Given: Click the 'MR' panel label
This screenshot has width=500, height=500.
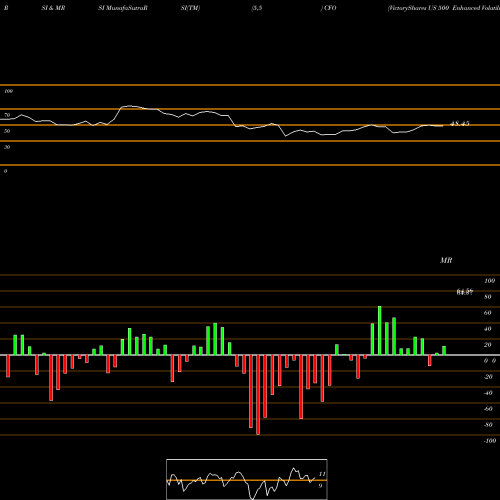Looking at the screenshot, I should tap(446, 260).
